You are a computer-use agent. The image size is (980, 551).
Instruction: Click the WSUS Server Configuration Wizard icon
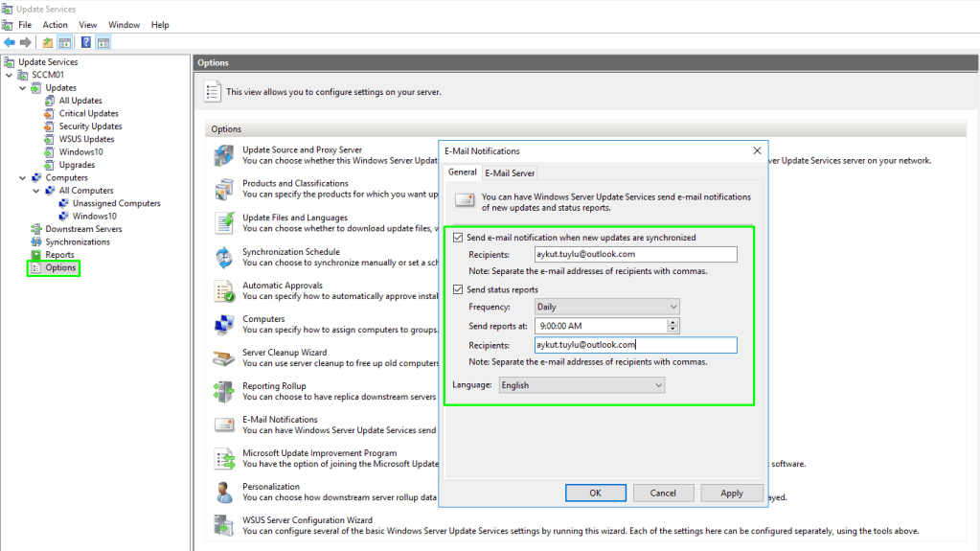[x=224, y=526]
